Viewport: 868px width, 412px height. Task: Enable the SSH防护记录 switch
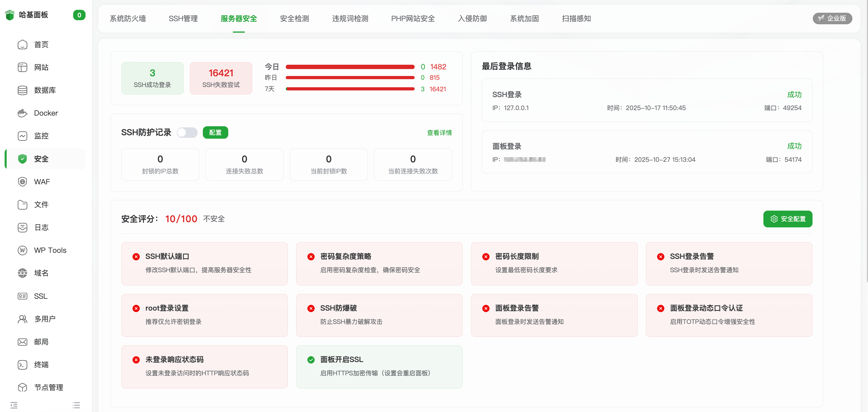click(187, 132)
